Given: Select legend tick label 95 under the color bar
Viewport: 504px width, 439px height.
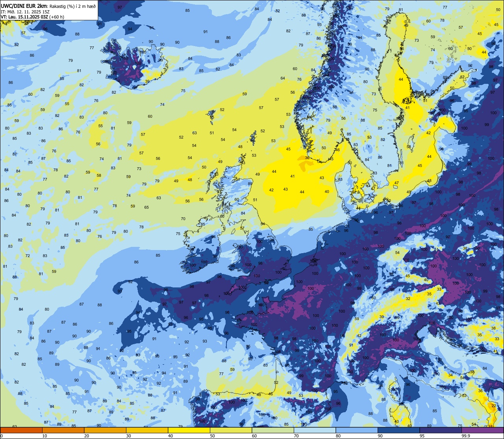Looking at the screenshot, I should pyautogui.click(x=422, y=436).
